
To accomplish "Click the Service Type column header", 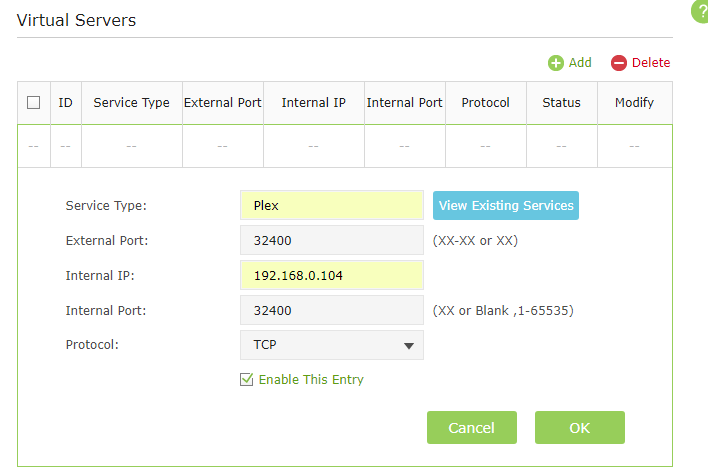I will point(131,102).
